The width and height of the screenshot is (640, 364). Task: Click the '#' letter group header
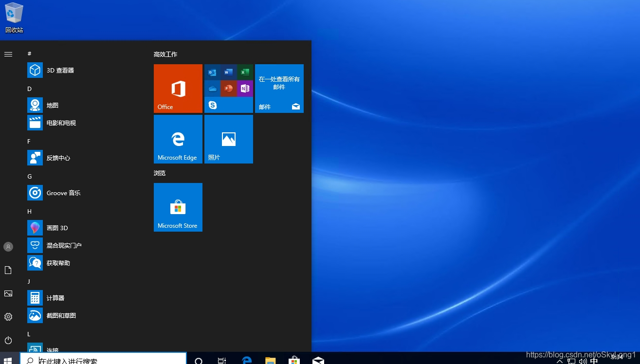29,54
